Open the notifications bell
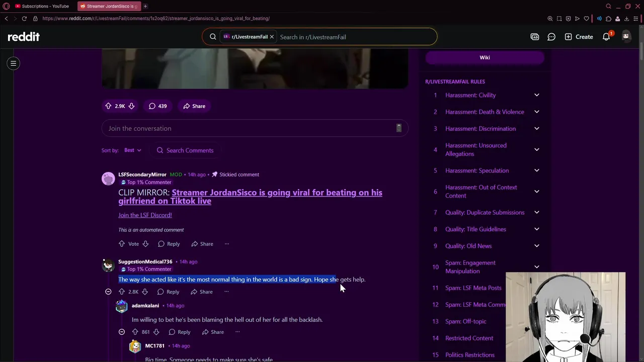The width and height of the screenshot is (644, 362). click(x=606, y=37)
